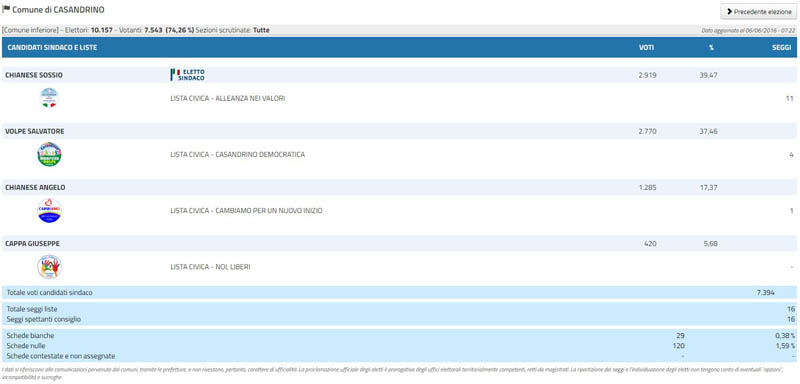
Task: Click null ballots percentage 1,59 %
Action: coord(785,346)
